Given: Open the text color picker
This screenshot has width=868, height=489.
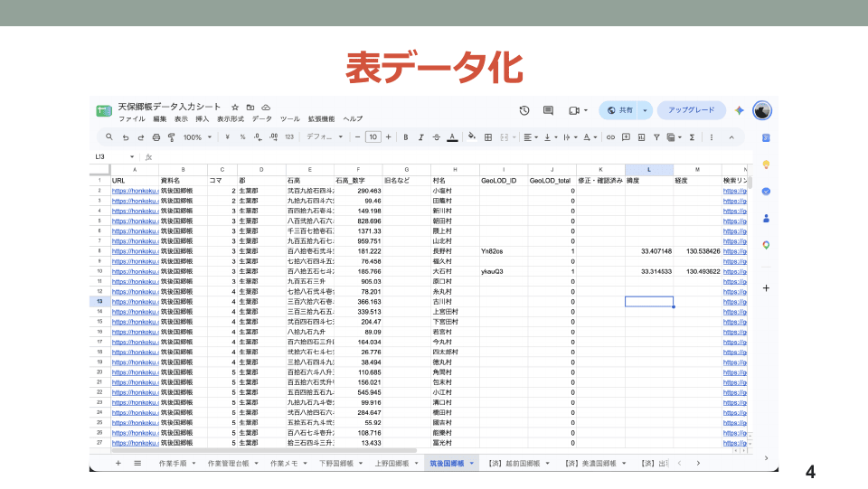Looking at the screenshot, I should point(452,137).
